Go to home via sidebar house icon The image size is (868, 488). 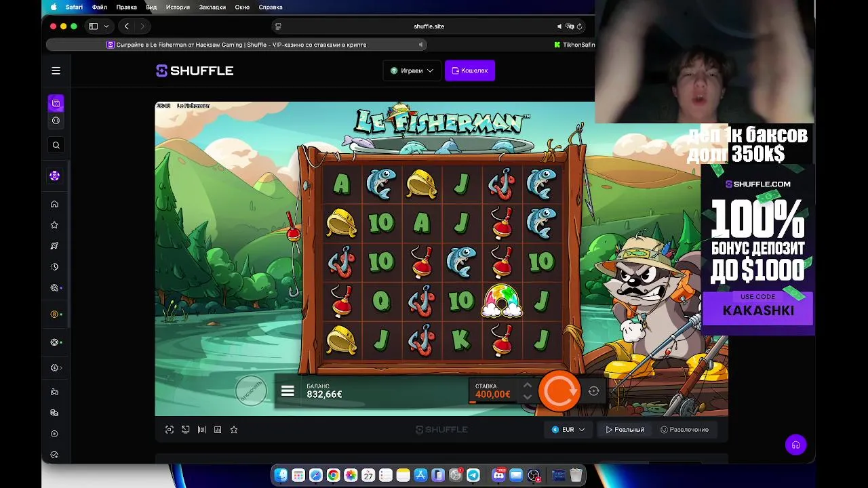55,204
